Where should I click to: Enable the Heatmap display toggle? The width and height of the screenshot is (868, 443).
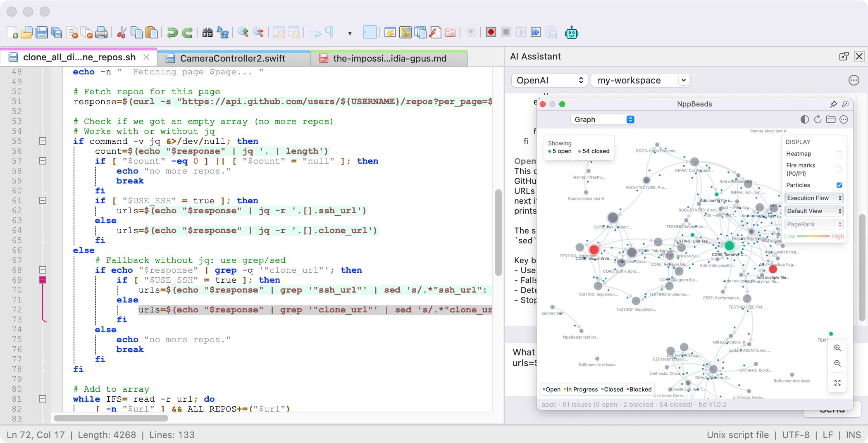839,153
